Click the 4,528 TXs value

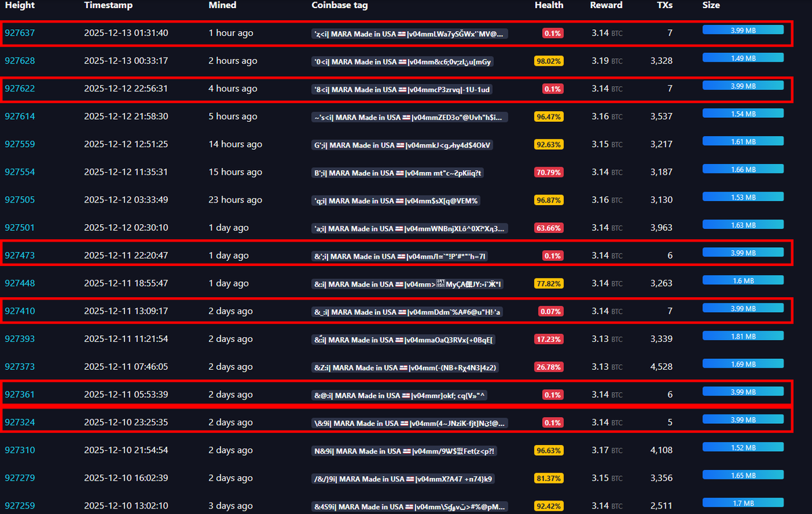pos(661,367)
